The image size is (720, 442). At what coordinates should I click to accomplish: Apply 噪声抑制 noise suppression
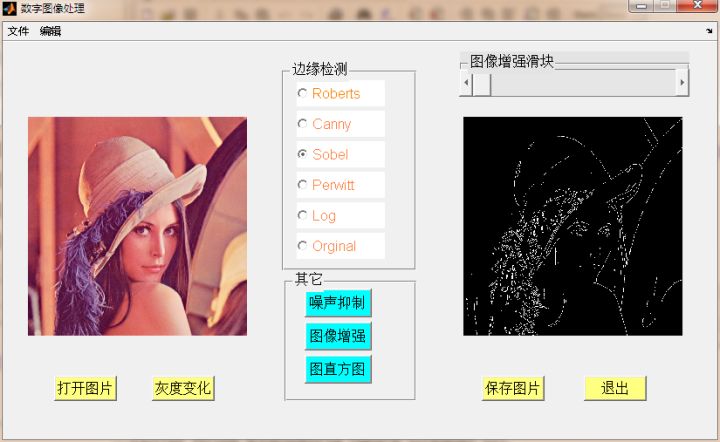[x=338, y=303]
